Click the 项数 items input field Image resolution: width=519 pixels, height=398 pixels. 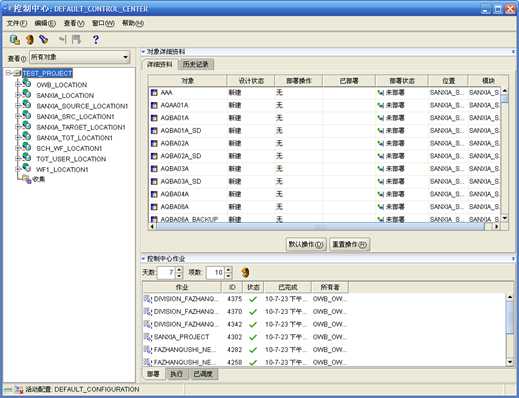point(216,273)
